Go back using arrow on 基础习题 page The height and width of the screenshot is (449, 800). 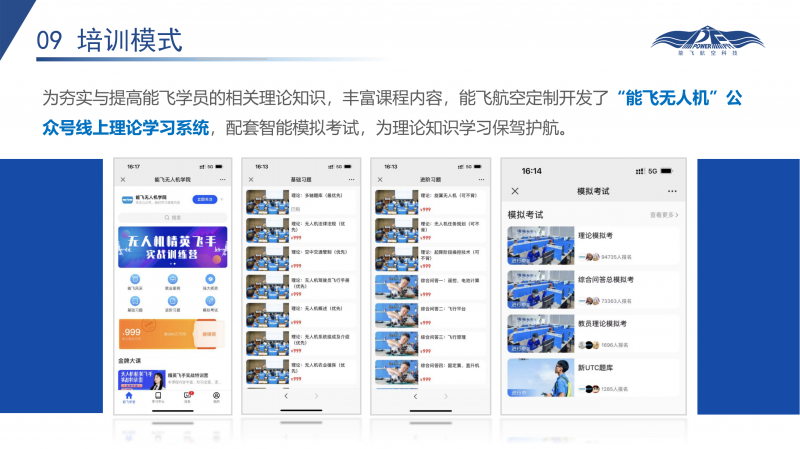click(x=286, y=396)
